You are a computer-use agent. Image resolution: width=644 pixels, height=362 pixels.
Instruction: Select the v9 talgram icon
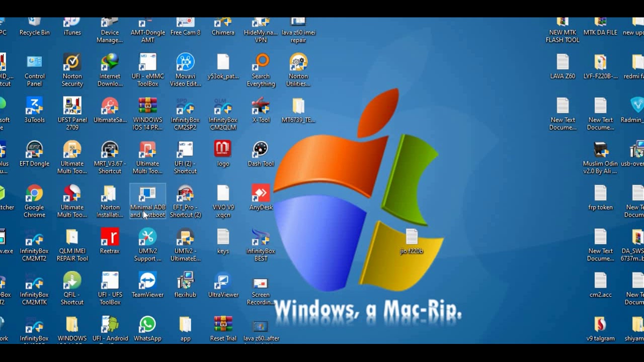(x=600, y=329)
